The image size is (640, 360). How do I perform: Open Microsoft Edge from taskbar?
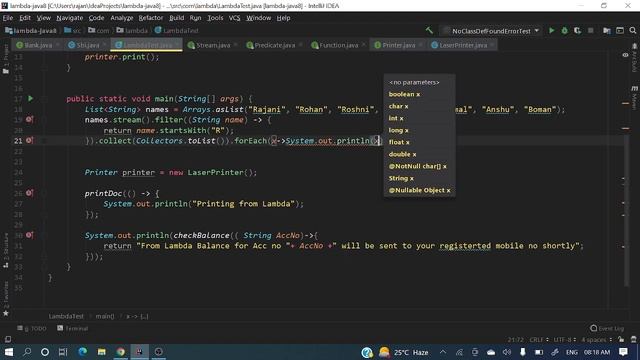(82, 352)
